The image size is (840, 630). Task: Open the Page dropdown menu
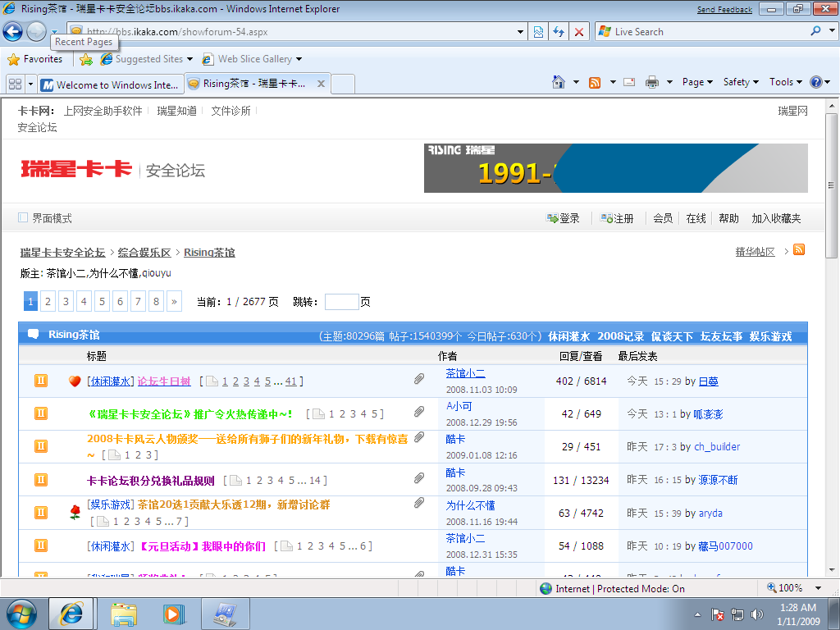[697, 82]
